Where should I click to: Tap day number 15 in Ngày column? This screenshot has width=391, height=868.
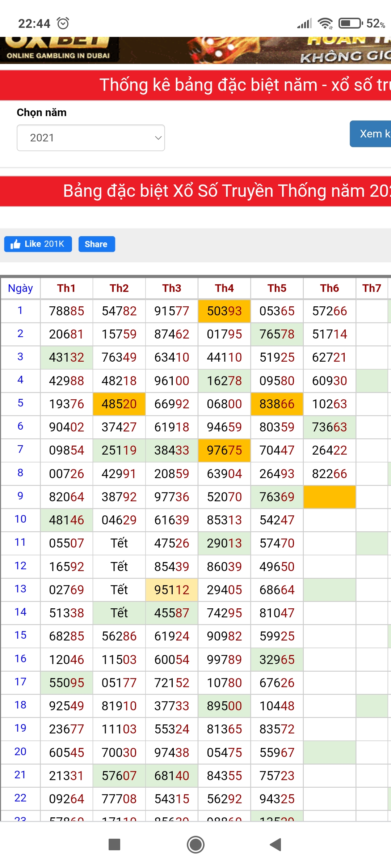coord(20,635)
